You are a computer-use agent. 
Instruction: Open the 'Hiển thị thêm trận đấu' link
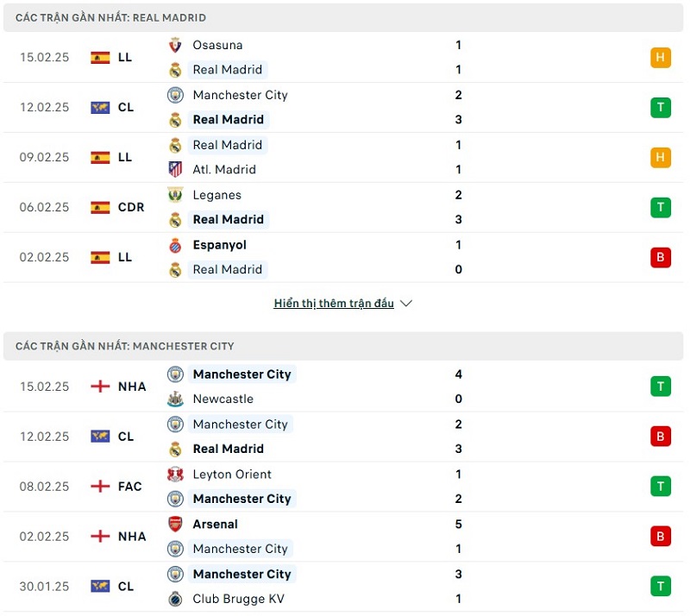click(x=334, y=304)
